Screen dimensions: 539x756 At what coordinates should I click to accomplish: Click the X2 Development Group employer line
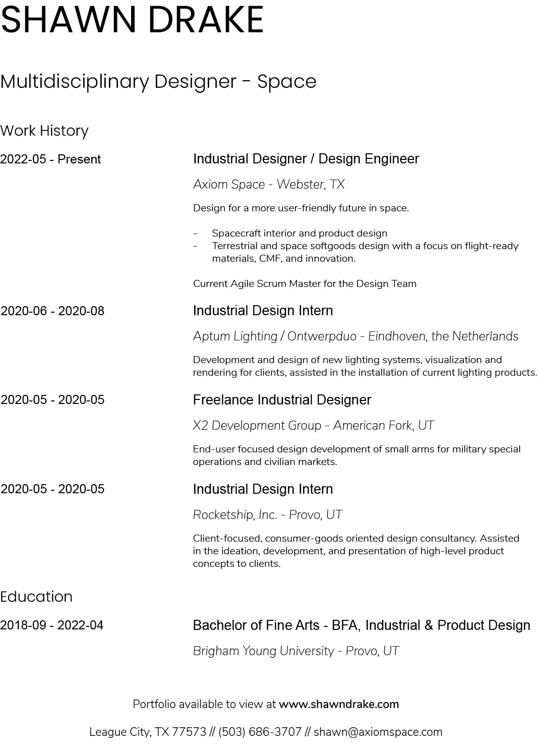tap(313, 426)
